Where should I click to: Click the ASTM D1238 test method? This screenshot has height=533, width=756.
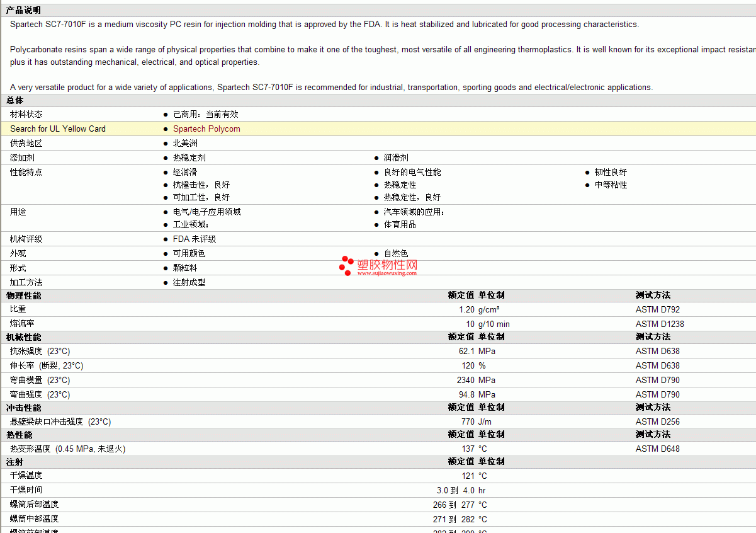[x=660, y=324]
